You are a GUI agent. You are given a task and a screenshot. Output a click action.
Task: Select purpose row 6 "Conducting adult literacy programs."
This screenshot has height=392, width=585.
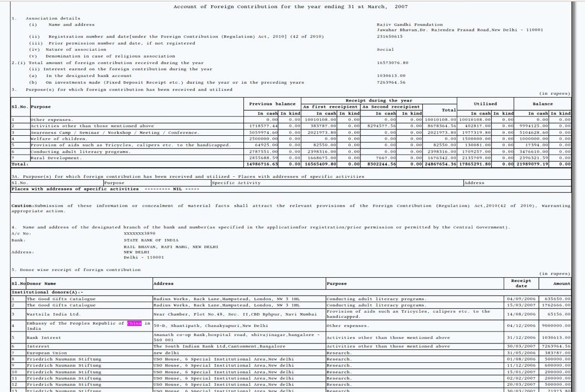(x=80, y=152)
